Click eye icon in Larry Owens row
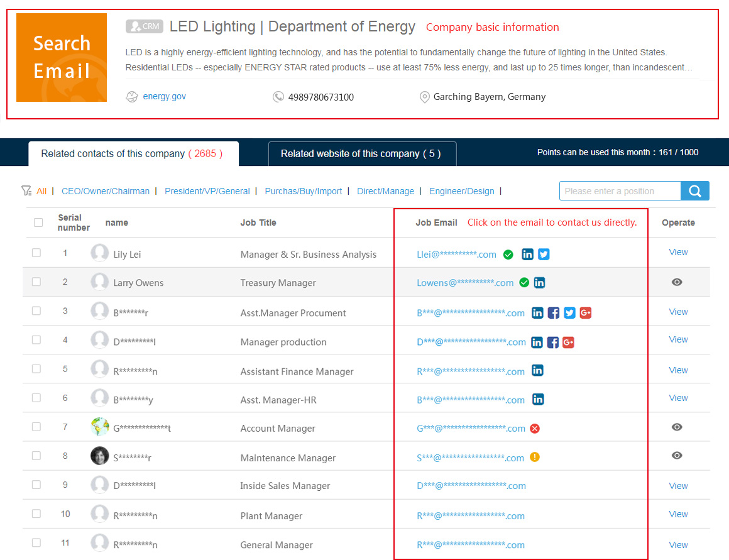The image size is (729, 560). 677,282
